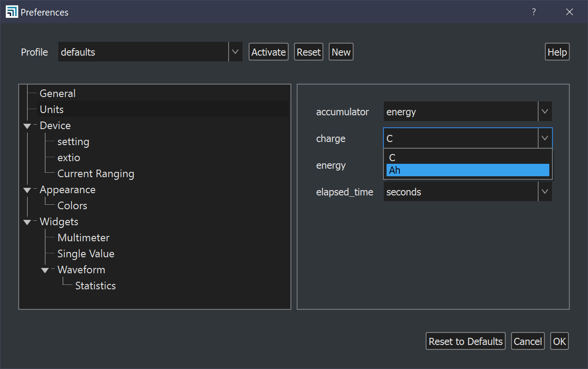The width and height of the screenshot is (588, 369).
Task: Click the Activate button
Action: click(268, 52)
